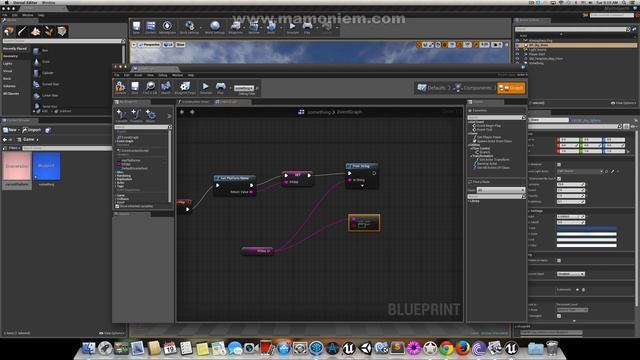
Task: Toggle visibility of Atmospheric Fog actor
Action: [x=517, y=41]
